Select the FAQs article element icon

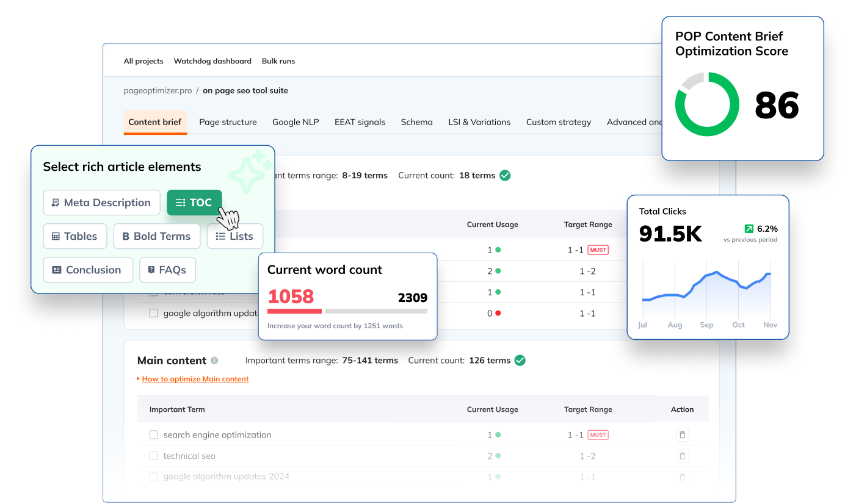(x=151, y=269)
